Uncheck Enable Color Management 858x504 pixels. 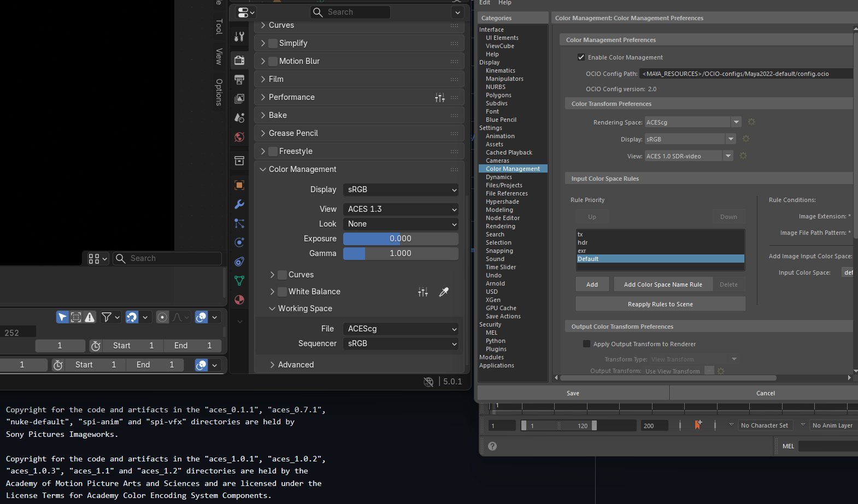click(x=581, y=57)
